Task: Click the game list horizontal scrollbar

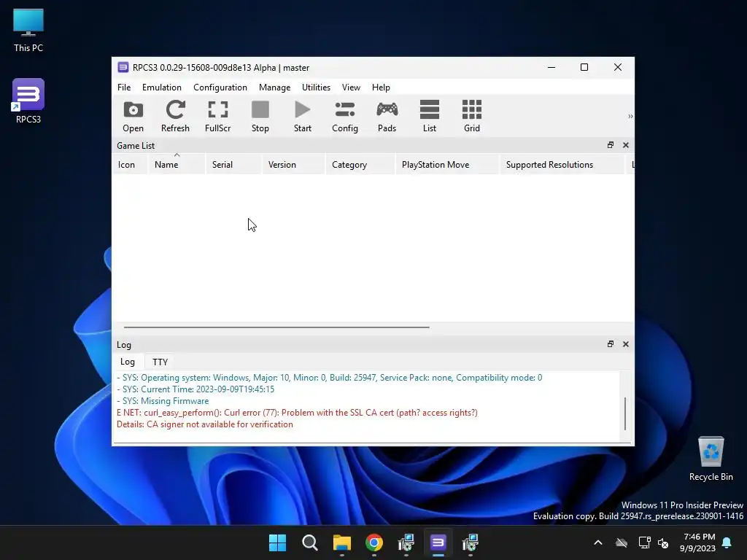Action: point(276,327)
